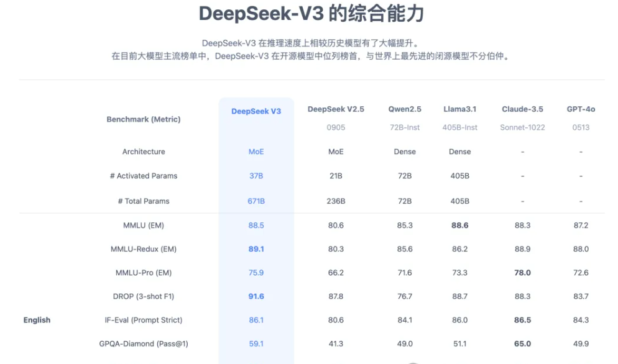Click the 236B total params value

(336, 201)
